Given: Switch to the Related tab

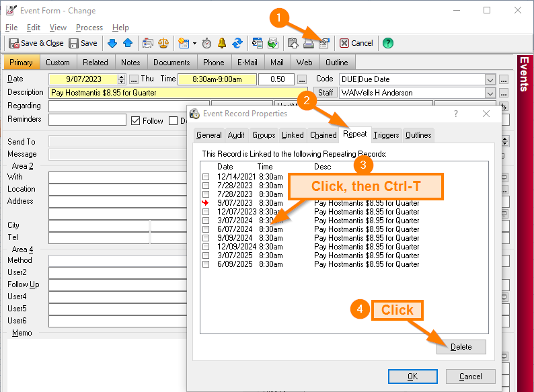Looking at the screenshot, I should pos(96,63).
